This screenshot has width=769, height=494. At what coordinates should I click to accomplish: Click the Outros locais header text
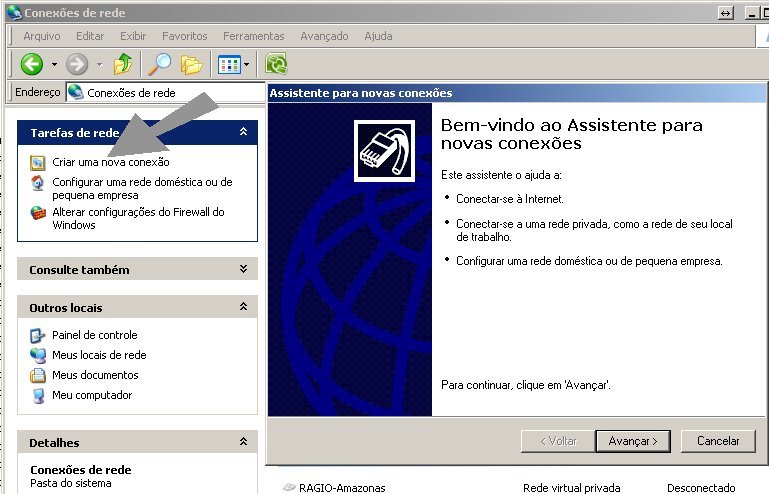[x=66, y=308]
